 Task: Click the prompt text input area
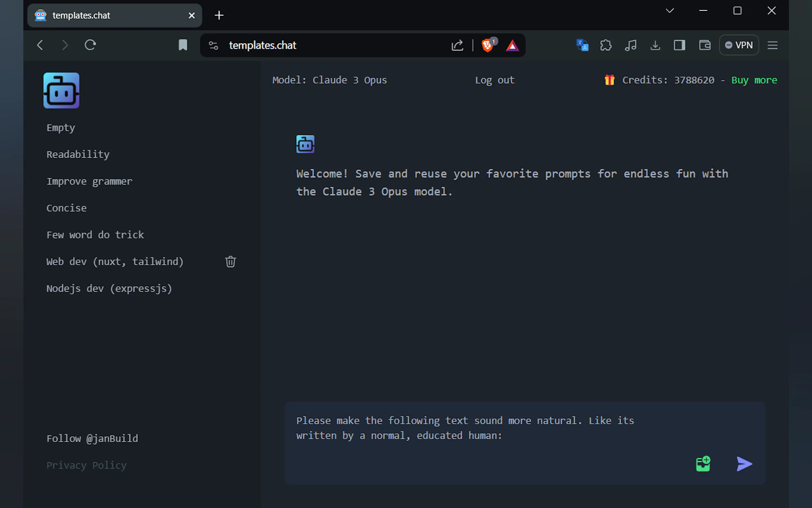point(470,428)
